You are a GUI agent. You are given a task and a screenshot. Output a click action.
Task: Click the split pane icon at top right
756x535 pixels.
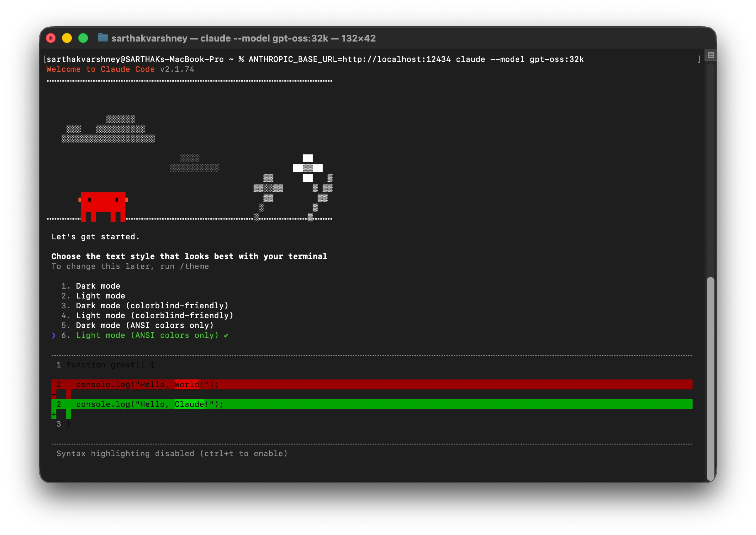(711, 55)
